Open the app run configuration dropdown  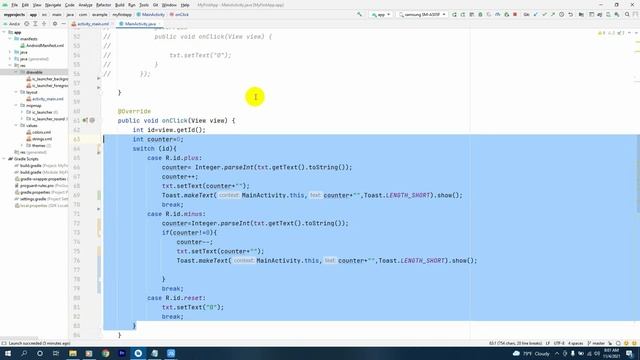point(381,14)
